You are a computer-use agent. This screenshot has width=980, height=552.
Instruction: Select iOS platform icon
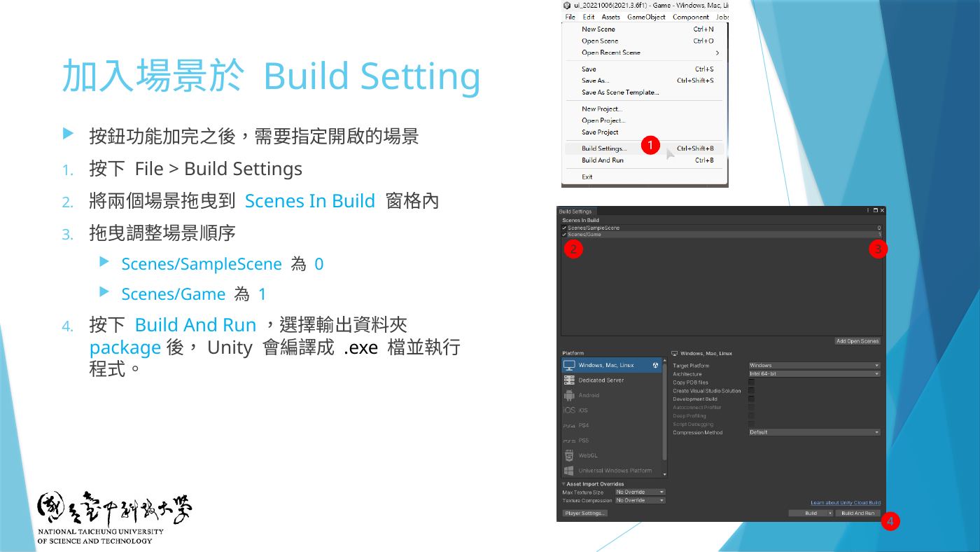click(x=569, y=410)
